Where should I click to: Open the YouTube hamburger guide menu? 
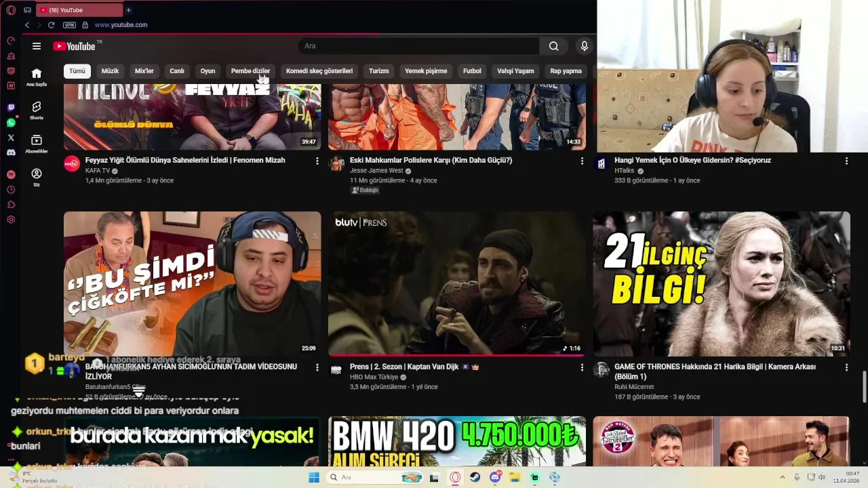pyautogui.click(x=37, y=46)
